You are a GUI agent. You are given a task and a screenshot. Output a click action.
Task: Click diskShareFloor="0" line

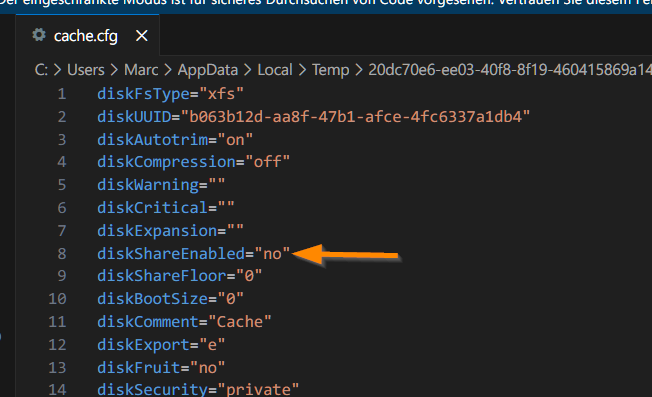pos(180,276)
